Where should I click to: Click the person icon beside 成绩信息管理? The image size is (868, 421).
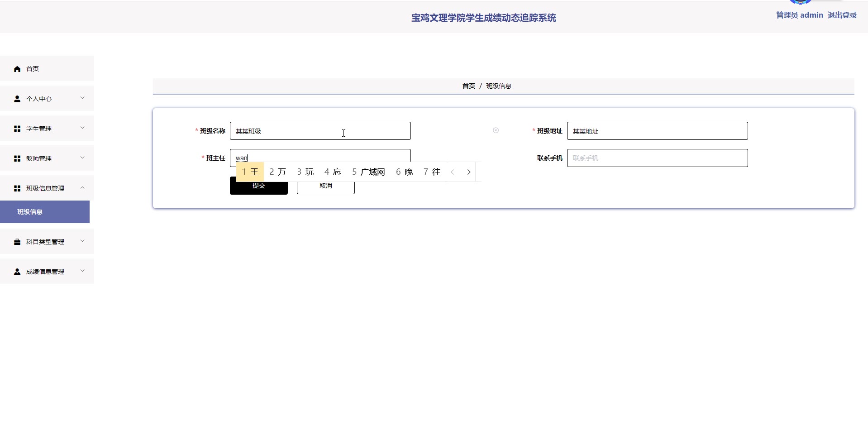tap(17, 272)
